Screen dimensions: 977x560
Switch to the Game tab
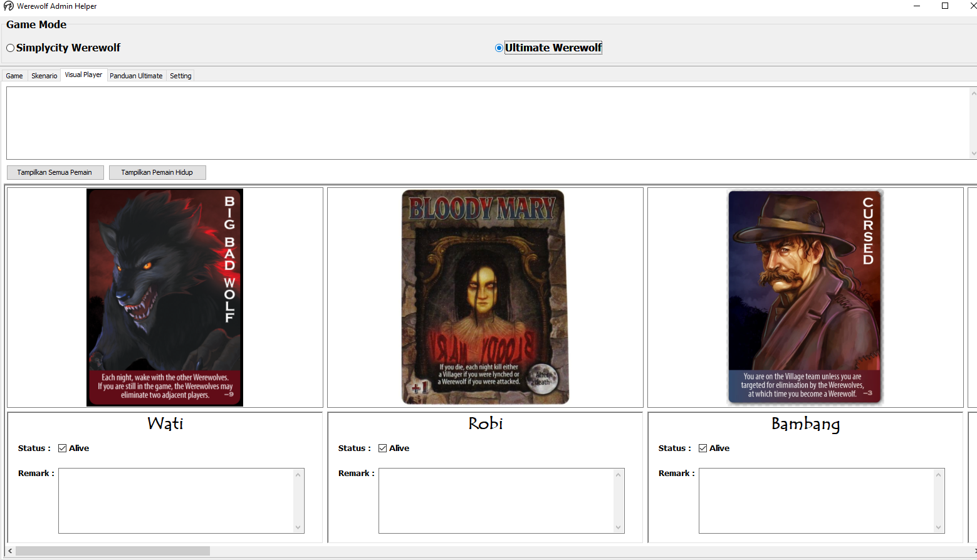tap(14, 76)
